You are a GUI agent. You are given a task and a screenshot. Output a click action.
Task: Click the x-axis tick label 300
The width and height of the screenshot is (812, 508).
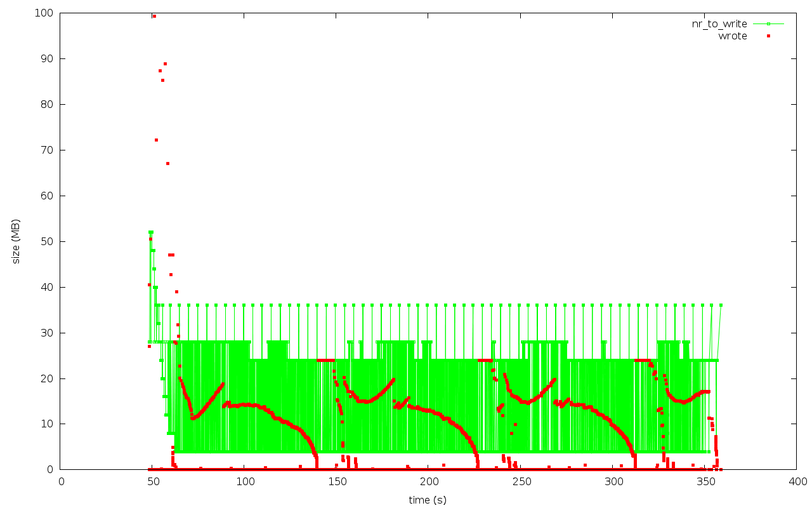click(x=613, y=481)
